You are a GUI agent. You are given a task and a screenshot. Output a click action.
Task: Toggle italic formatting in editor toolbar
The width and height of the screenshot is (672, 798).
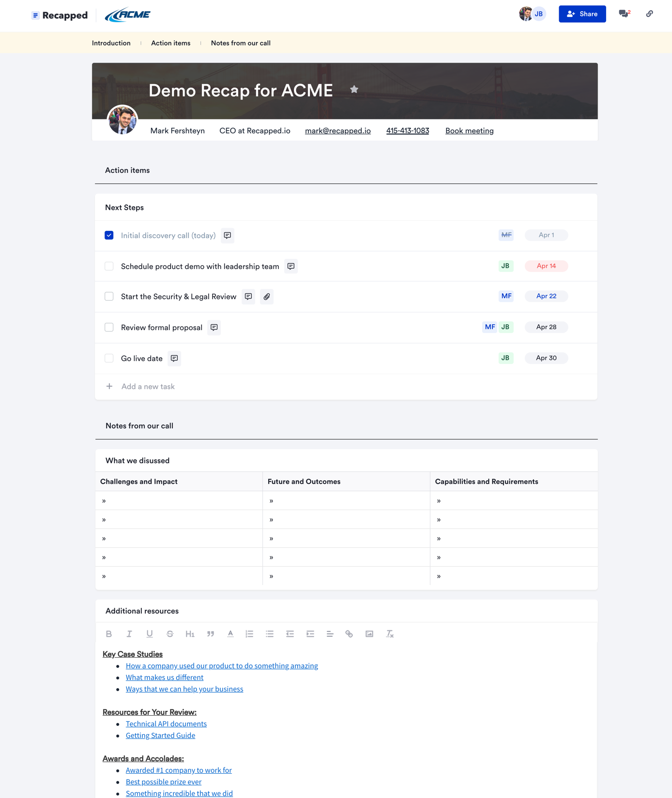point(129,634)
